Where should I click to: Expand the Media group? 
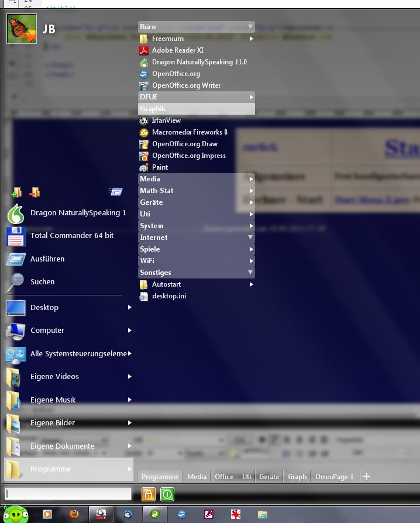point(197,179)
